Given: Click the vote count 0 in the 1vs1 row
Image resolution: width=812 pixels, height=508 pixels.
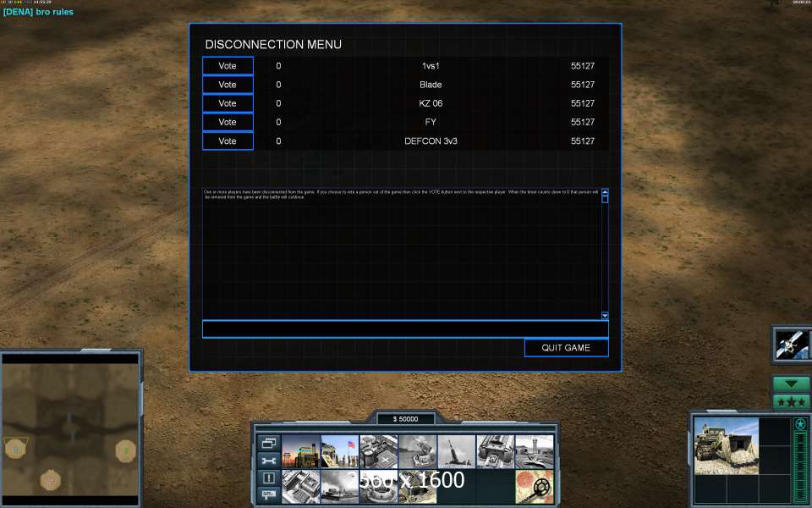Looking at the screenshot, I should pyautogui.click(x=278, y=66).
